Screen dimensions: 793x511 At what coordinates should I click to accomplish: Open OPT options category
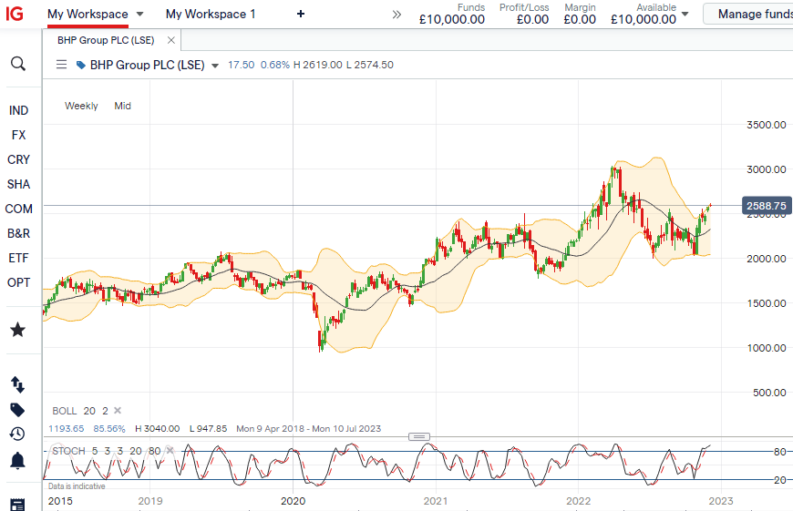(x=18, y=282)
